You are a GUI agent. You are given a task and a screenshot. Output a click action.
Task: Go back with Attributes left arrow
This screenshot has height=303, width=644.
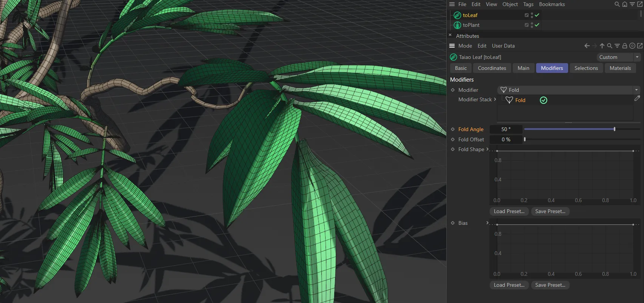[587, 46]
